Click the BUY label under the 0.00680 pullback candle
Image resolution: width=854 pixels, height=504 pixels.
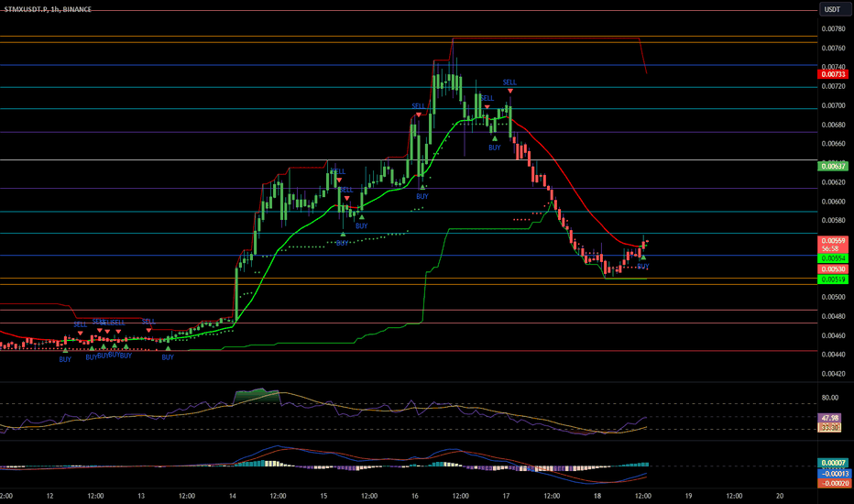click(495, 148)
